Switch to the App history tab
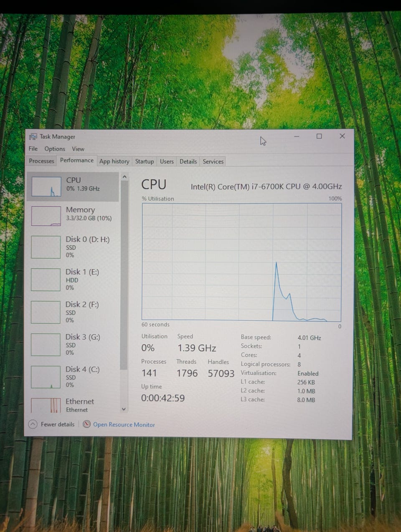Viewport: 401px width, 532px height. pos(114,161)
